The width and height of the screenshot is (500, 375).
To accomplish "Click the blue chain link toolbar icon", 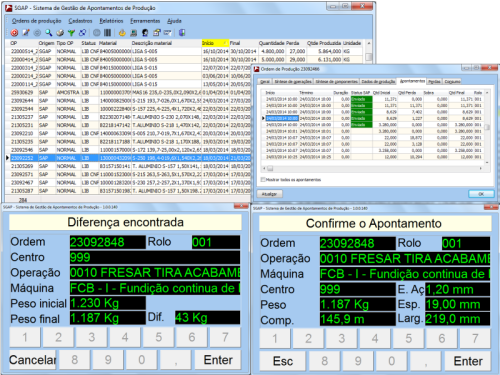I will 82,33.
